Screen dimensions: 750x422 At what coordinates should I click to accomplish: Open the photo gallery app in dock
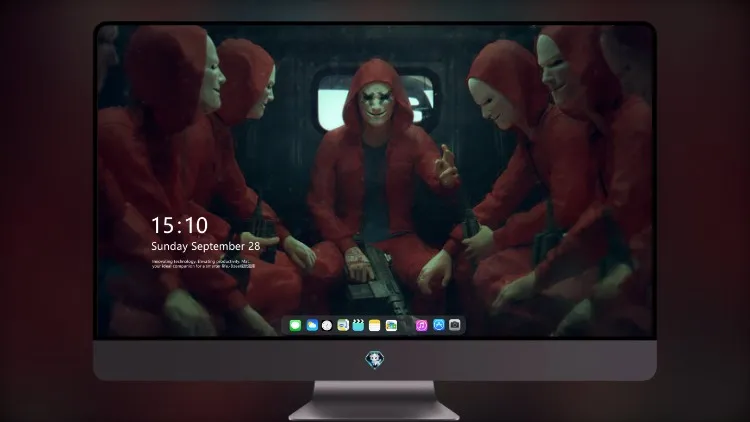pos(391,326)
